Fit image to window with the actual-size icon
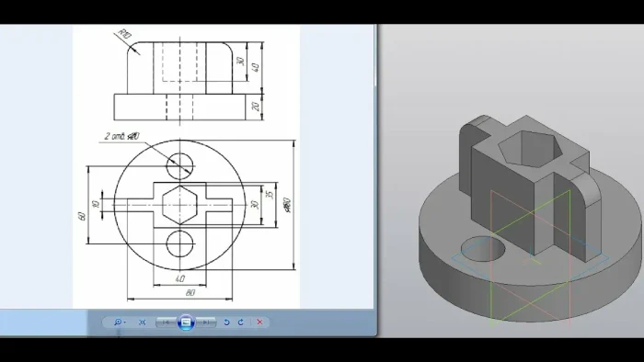644x362 pixels. click(x=143, y=322)
